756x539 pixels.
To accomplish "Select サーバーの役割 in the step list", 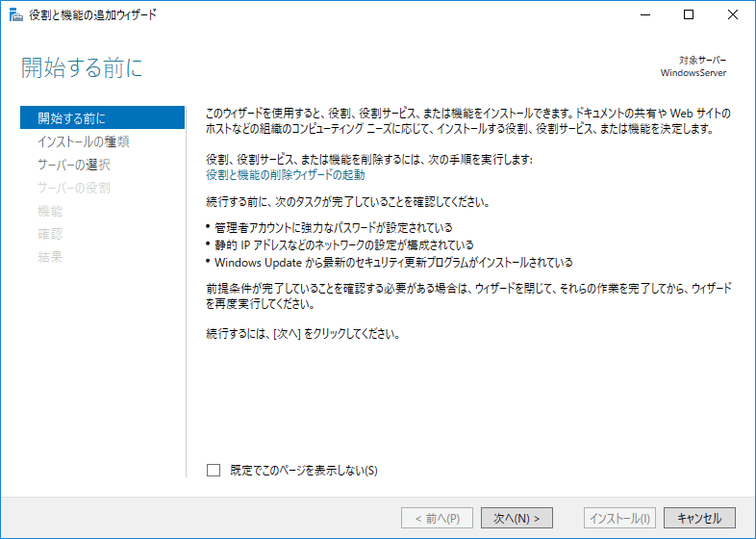I will [74, 188].
